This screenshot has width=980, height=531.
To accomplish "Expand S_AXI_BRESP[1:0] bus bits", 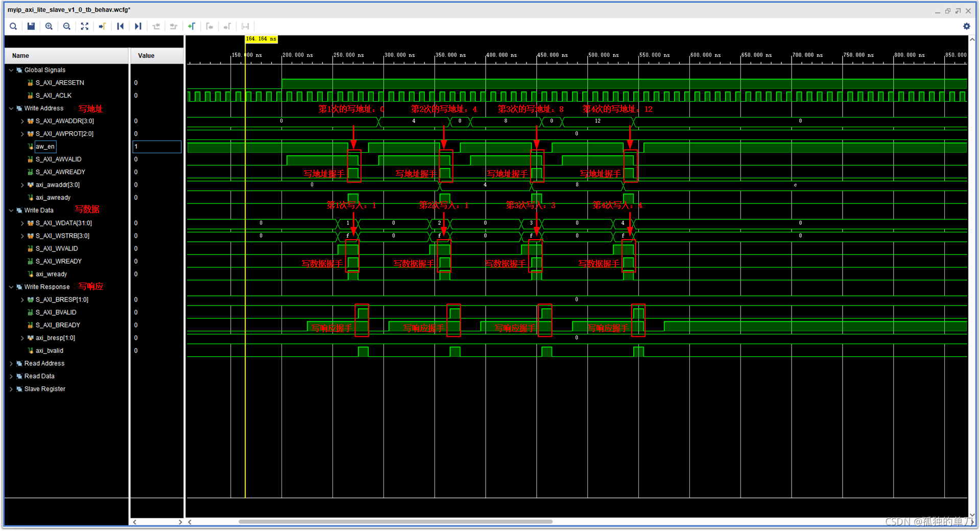I will 22,299.
